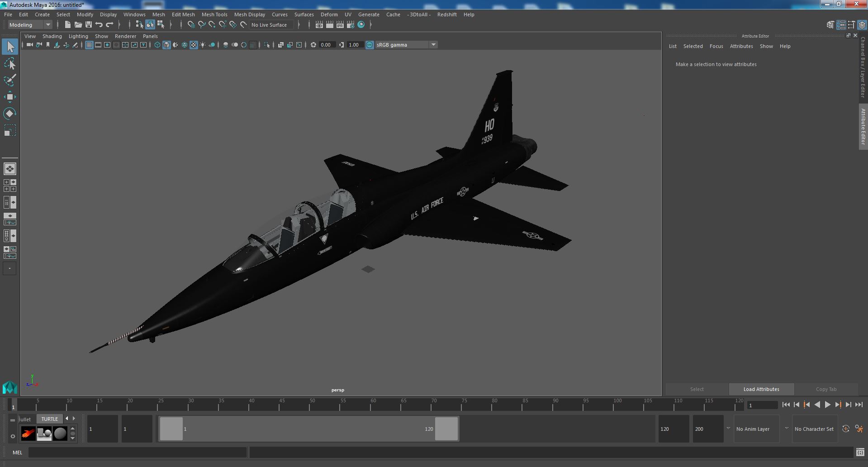This screenshot has height=467, width=868.
Task: Select the Paint Selection tool
Action: click(x=10, y=81)
